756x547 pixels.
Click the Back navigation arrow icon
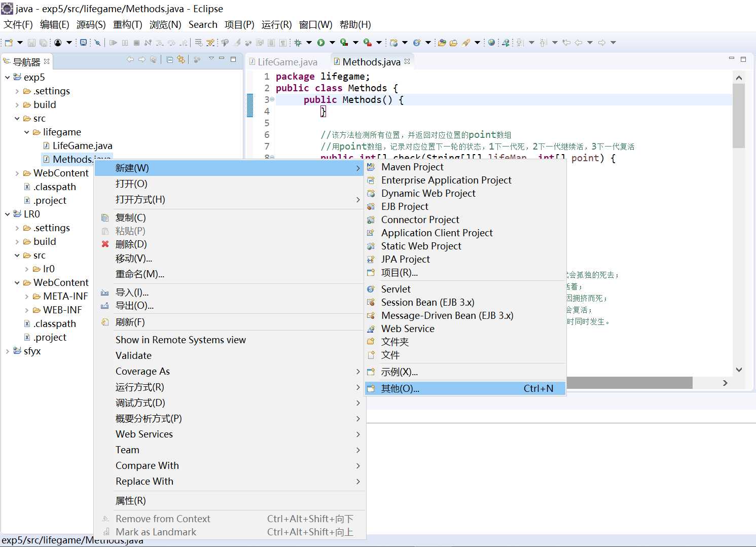[578, 43]
